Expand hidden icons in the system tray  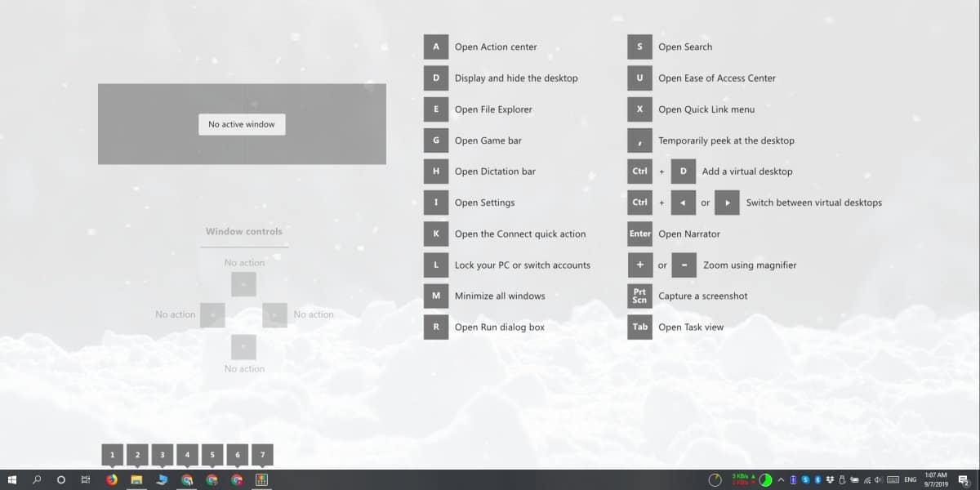tap(780, 480)
